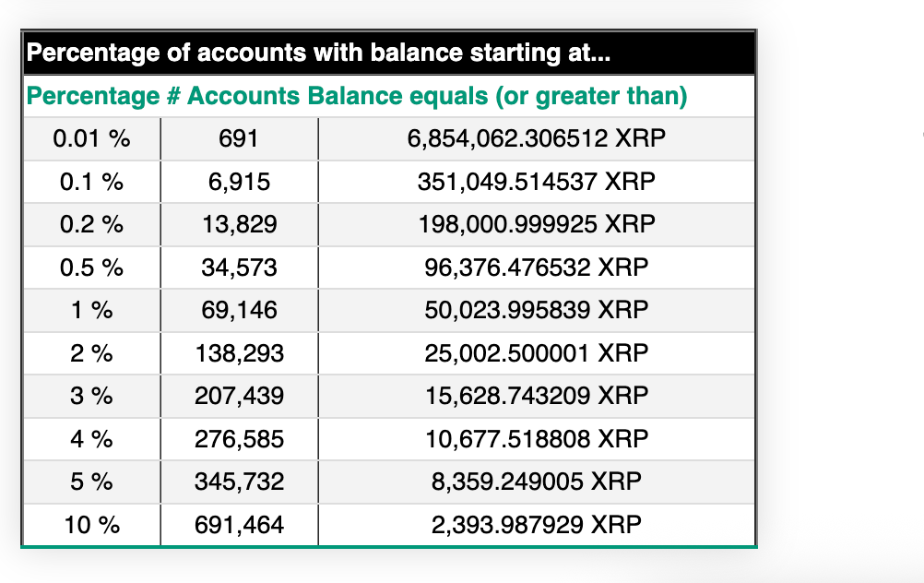
Task: Click the 691 accounts cell
Action: pos(239,139)
